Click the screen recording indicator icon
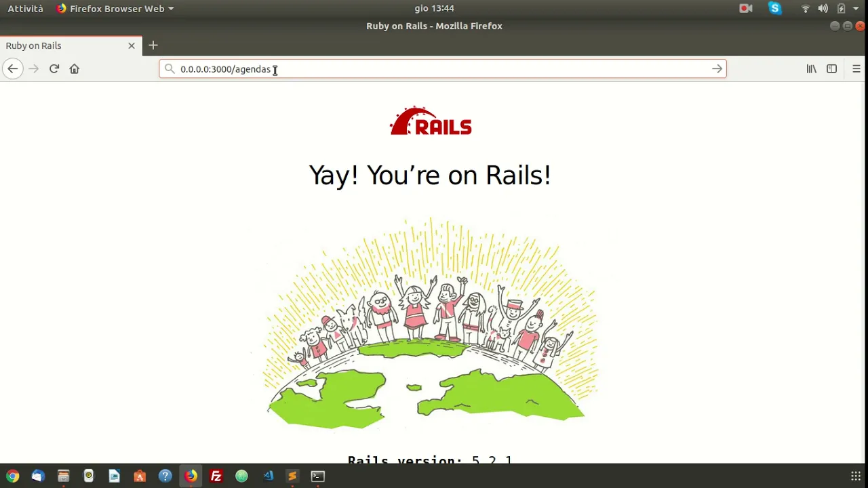 point(746,8)
